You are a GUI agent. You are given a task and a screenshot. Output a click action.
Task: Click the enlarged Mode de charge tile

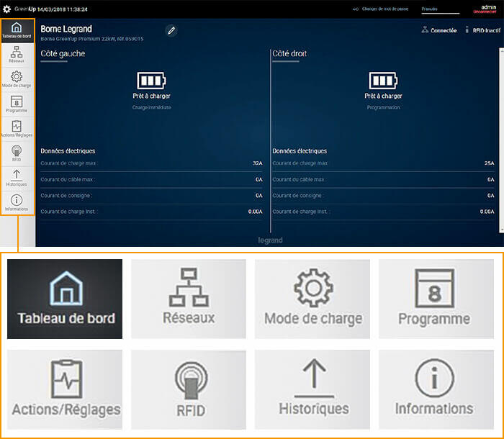(x=312, y=299)
